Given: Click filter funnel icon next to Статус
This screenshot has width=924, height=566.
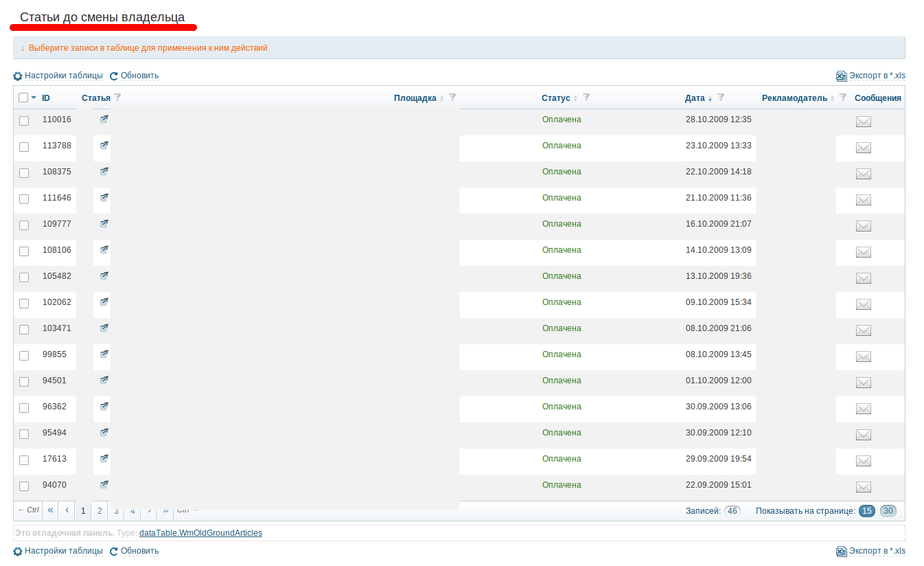Looking at the screenshot, I should click(x=586, y=98).
